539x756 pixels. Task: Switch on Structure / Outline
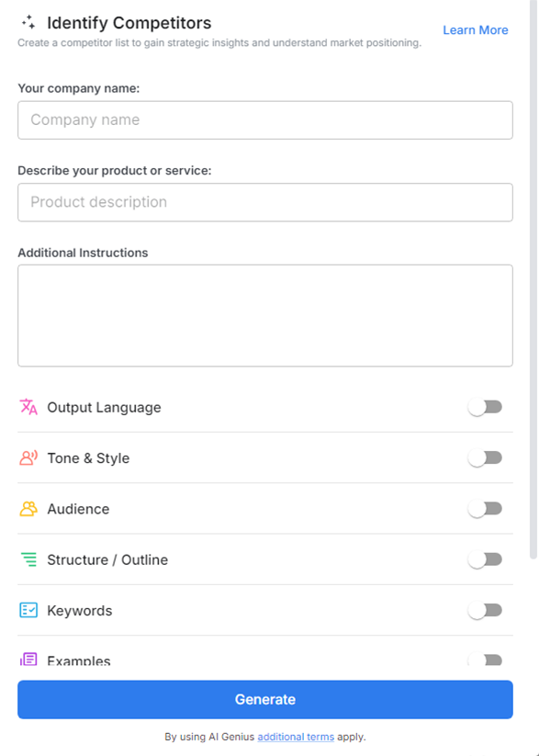pos(486,559)
